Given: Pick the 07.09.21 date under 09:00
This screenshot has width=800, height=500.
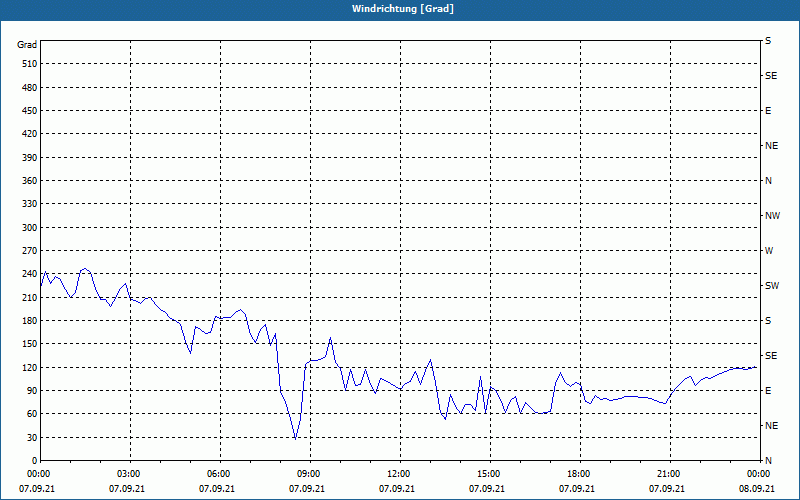Looking at the screenshot, I should [x=307, y=489].
